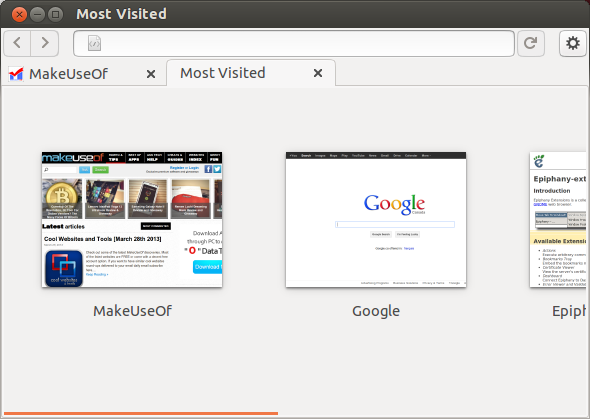Close the Most Visited tab
This screenshot has height=419, width=590.
(318, 73)
